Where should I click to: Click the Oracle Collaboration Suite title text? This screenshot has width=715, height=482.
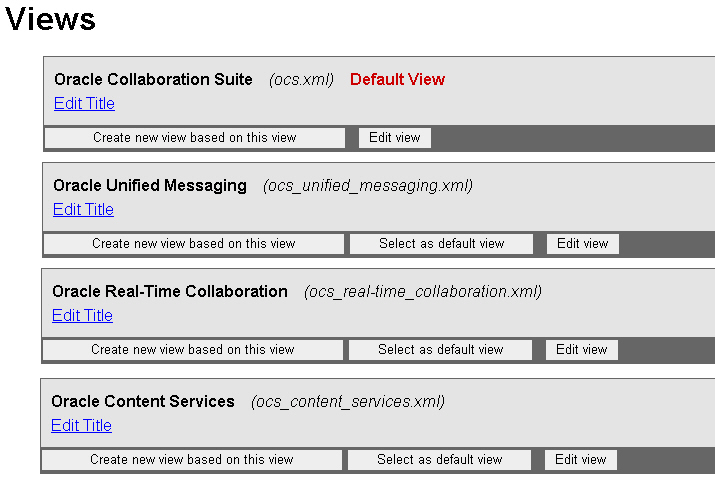coord(153,79)
